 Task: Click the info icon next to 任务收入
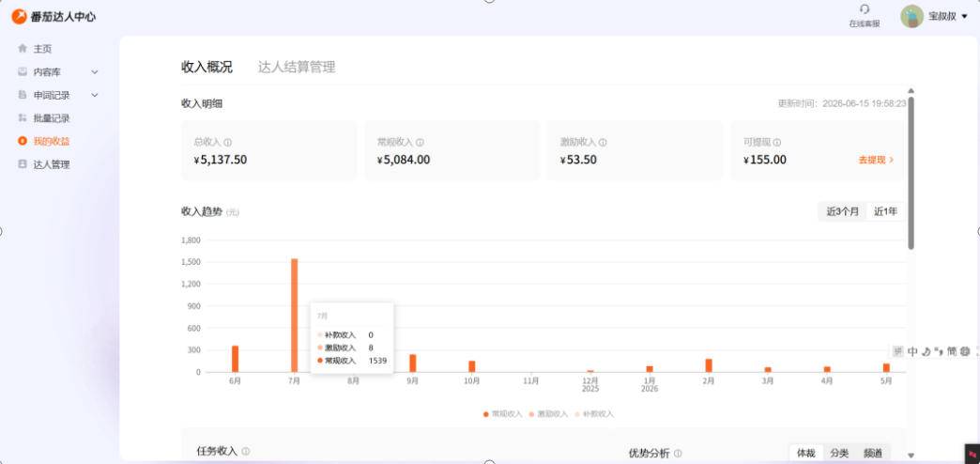[x=246, y=452]
